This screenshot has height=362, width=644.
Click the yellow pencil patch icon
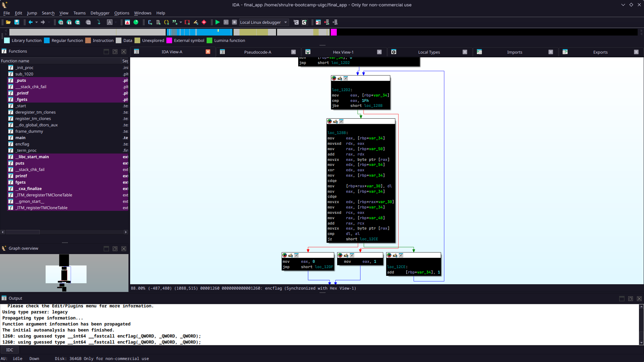coord(196,22)
